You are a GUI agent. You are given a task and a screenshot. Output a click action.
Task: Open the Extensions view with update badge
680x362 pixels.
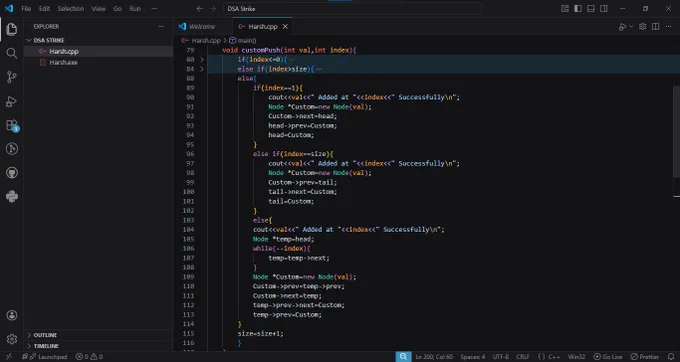[12, 125]
